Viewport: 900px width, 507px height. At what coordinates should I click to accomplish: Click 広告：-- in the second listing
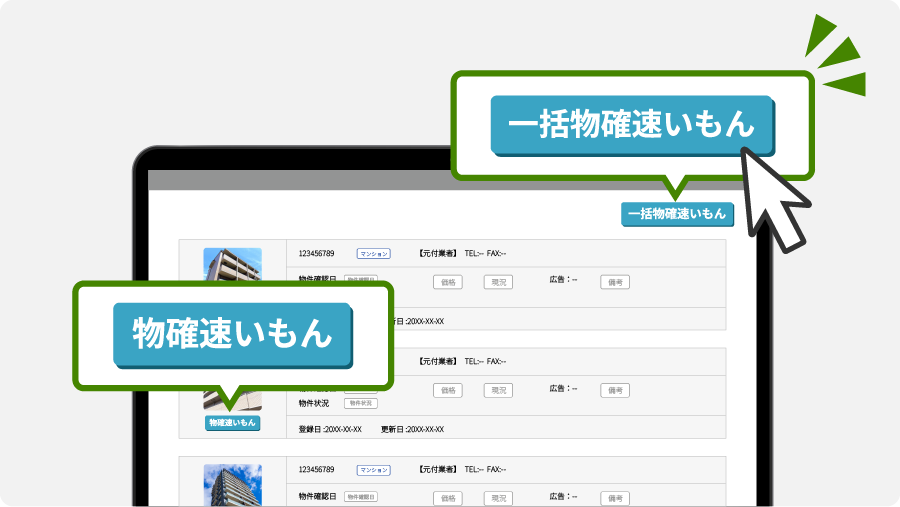[x=563, y=388]
